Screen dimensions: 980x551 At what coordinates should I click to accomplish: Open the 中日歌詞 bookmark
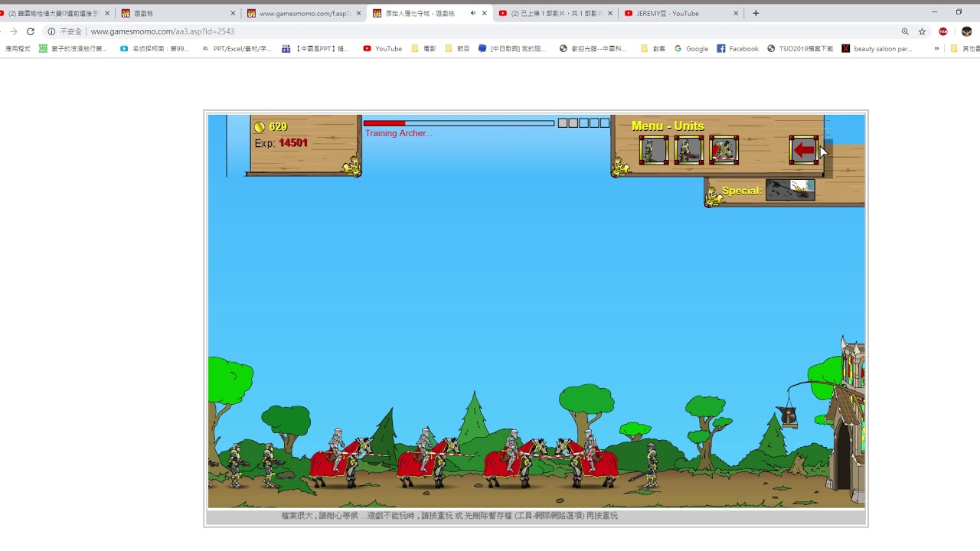pyautogui.click(x=511, y=48)
